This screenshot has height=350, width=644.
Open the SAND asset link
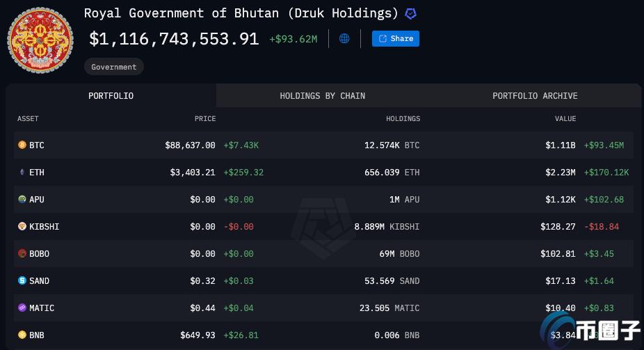click(39, 280)
